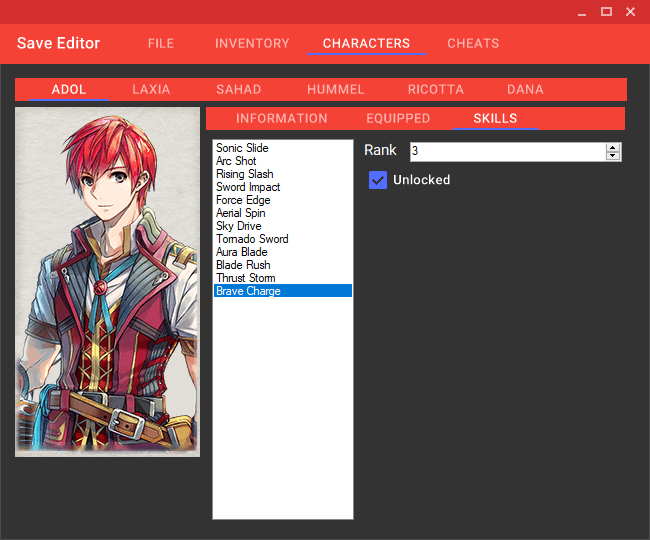Screen dimensions: 650x540
Task: Close the Save Editor window
Action: pos(631,12)
